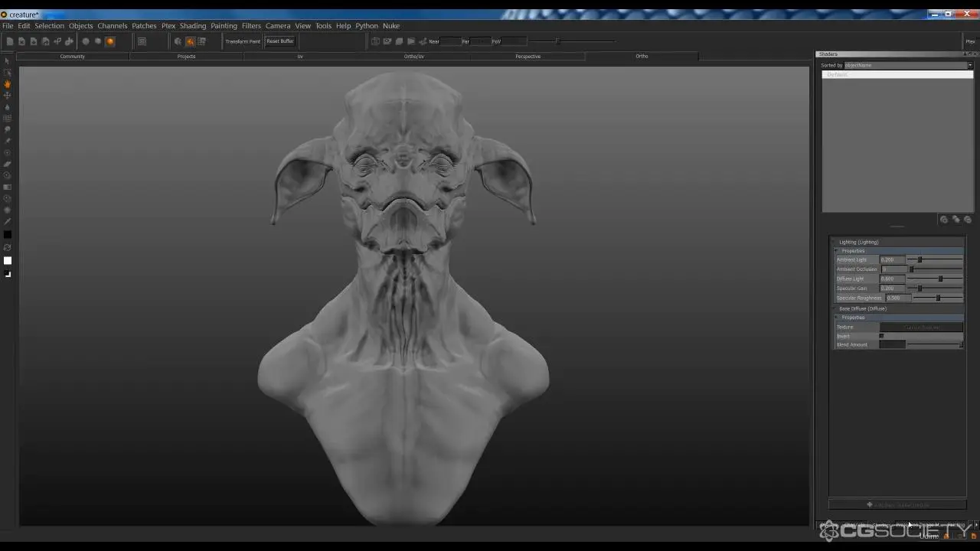Choose the move/transform arrows tool
This screenshot has width=980, height=551.
tap(8, 96)
